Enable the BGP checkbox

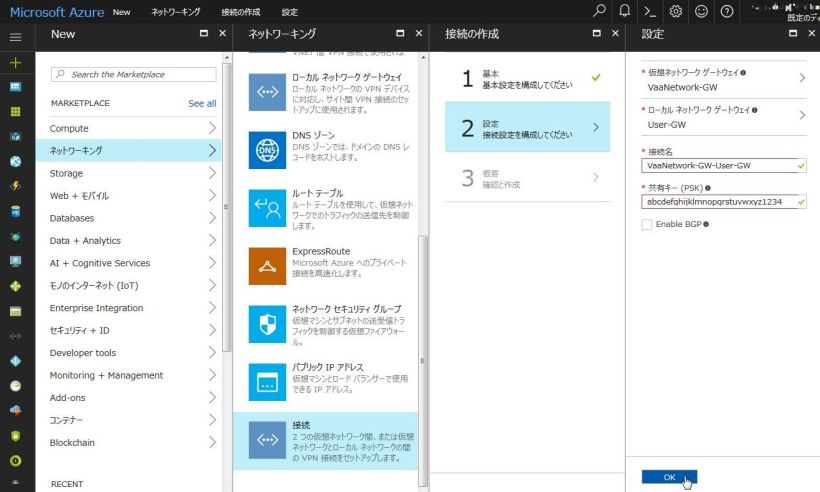tap(647, 224)
